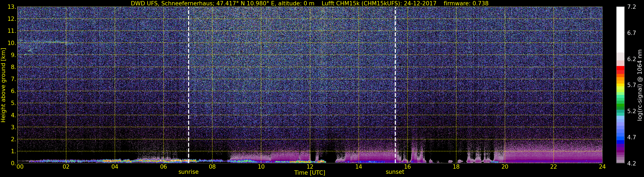Click the height axis tick label '2.'

click(x=13, y=139)
